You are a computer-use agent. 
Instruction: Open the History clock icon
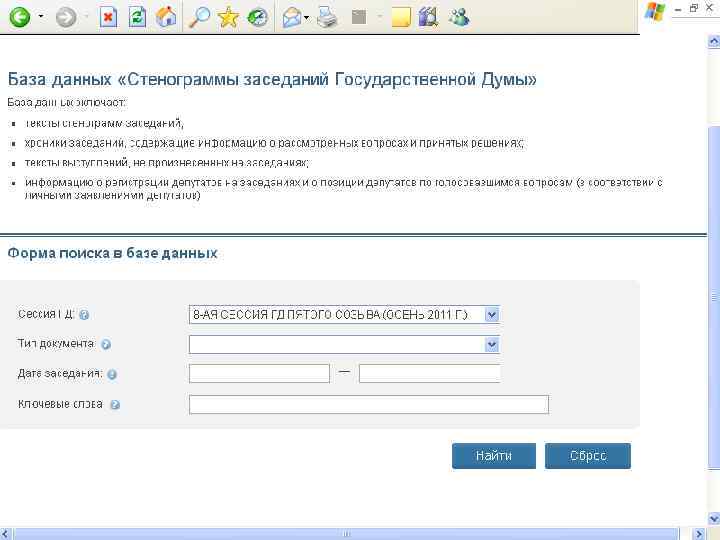point(257,18)
